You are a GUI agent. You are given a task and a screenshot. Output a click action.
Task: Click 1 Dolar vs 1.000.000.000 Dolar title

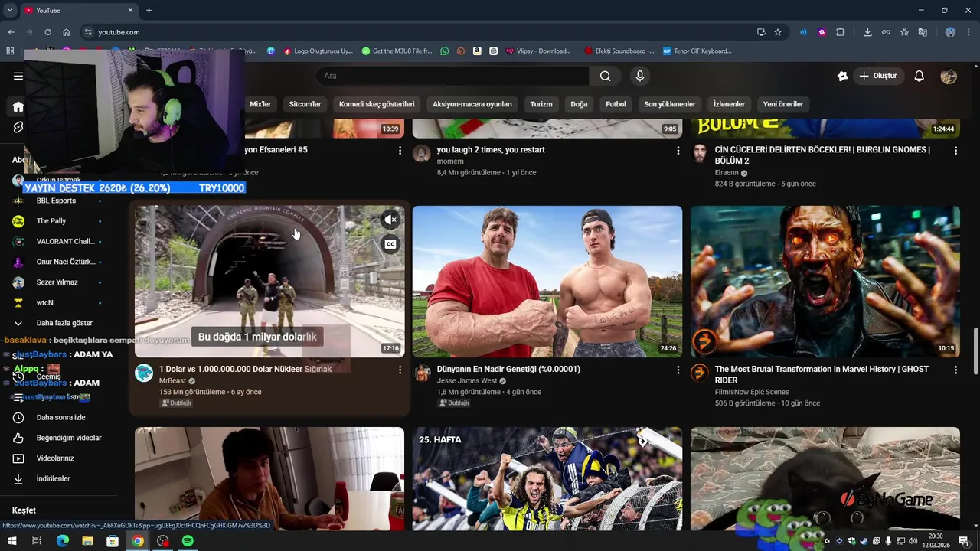pos(245,369)
